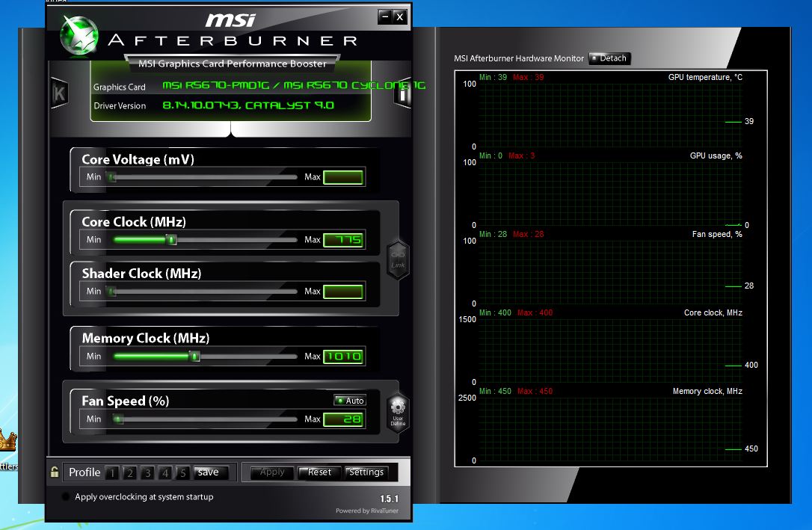Select profile slot 1
Screen dimensions: 812x530
pyautogui.click(x=112, y=472)
